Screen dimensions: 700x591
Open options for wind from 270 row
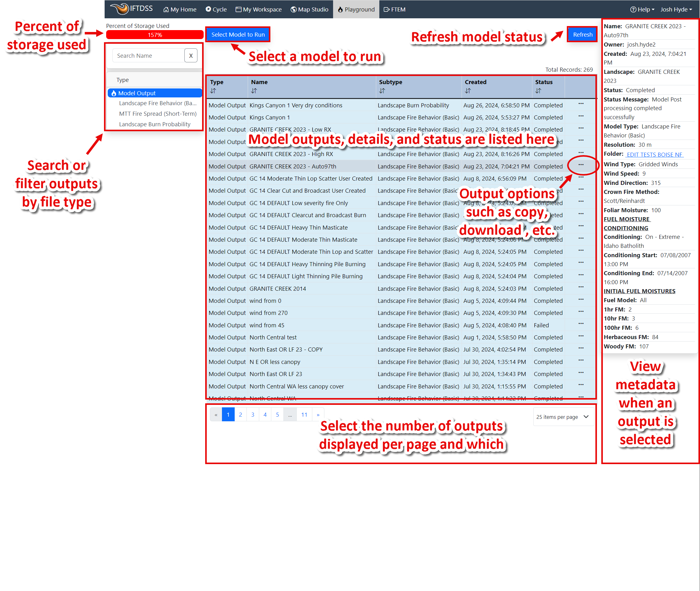point(581,311)
